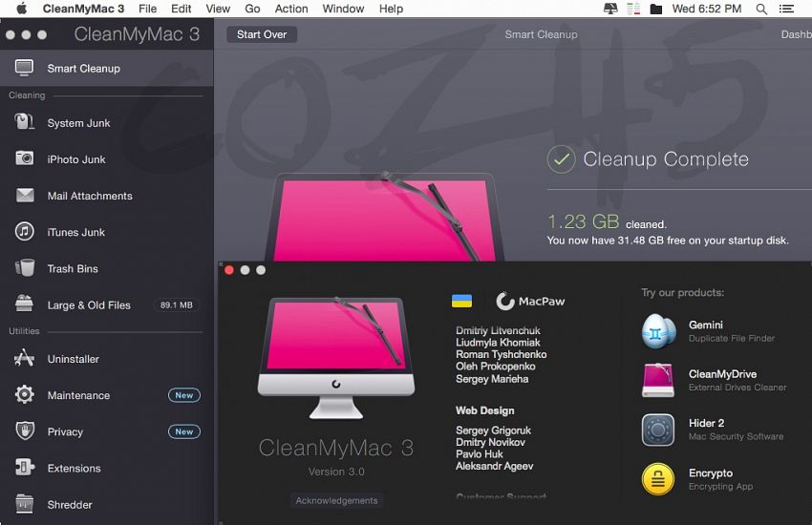This screenshot has height=525, width=812.
Task: Close the About window with red button
Action: pos(229,270)
